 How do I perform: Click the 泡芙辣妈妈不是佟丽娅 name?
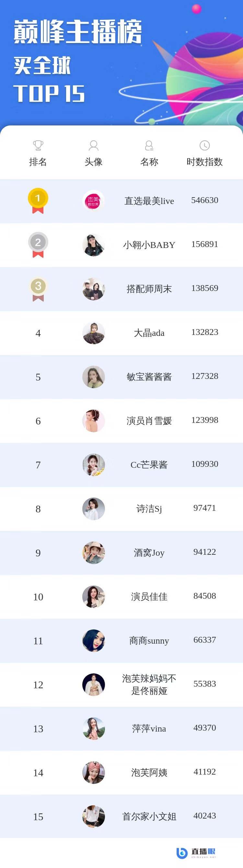pos(149,684)
